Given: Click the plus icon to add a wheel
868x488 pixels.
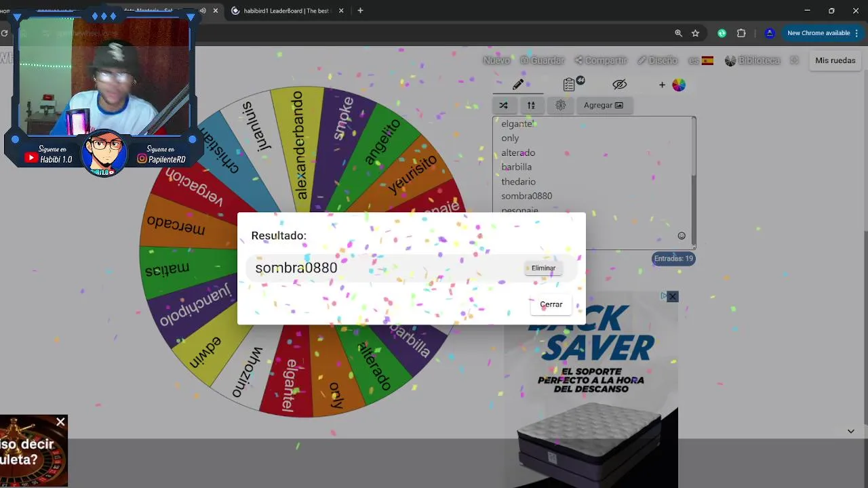Looking at the screenshot, I should click(x=662, y=85).
